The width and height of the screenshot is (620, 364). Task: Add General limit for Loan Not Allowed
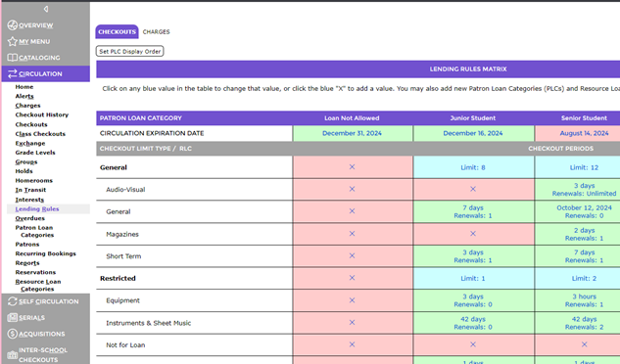[x=352, y=166]
